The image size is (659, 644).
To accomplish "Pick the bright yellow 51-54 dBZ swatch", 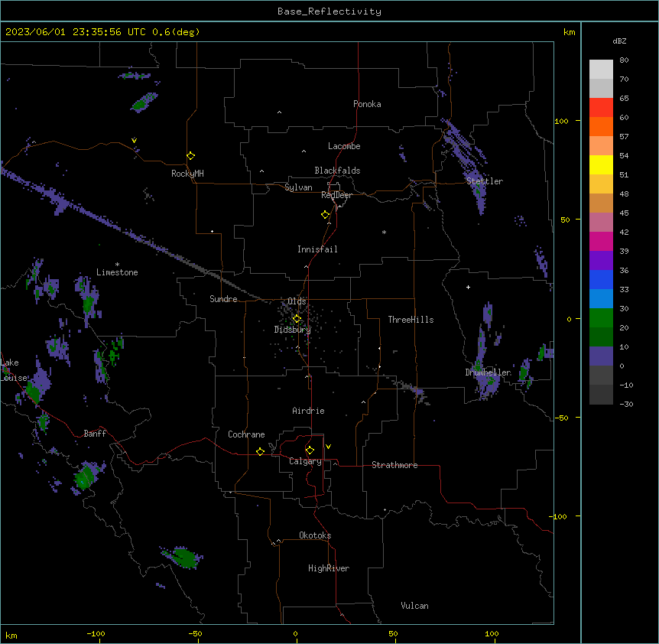I will point(601,164).
